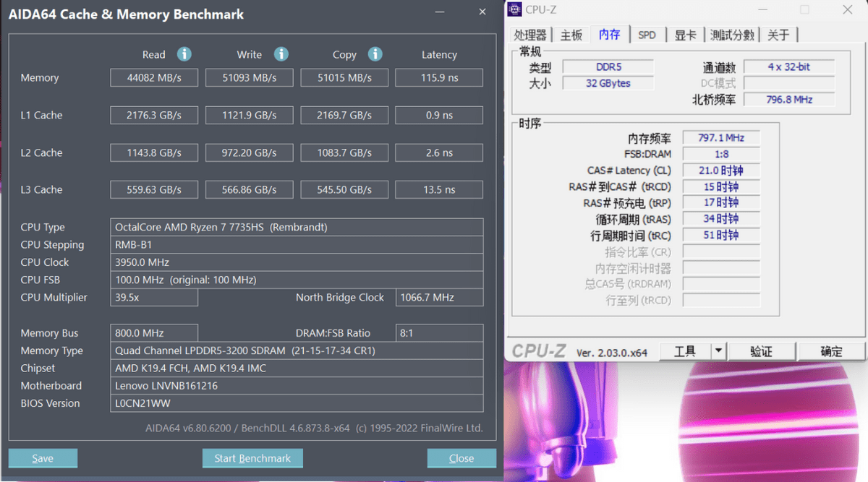Click the 类型 field showing DDR5 in CPU-Z

tap(608, 66)
